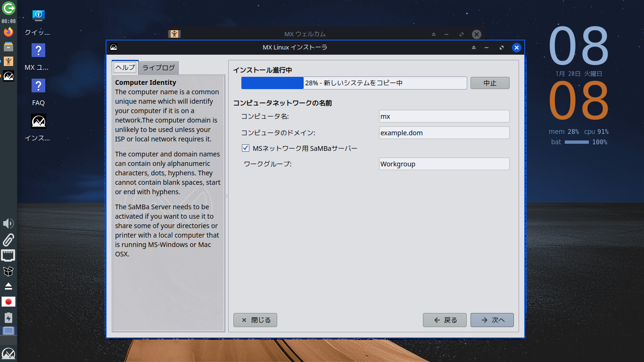Click the 中止 abort button

(490, 83)
